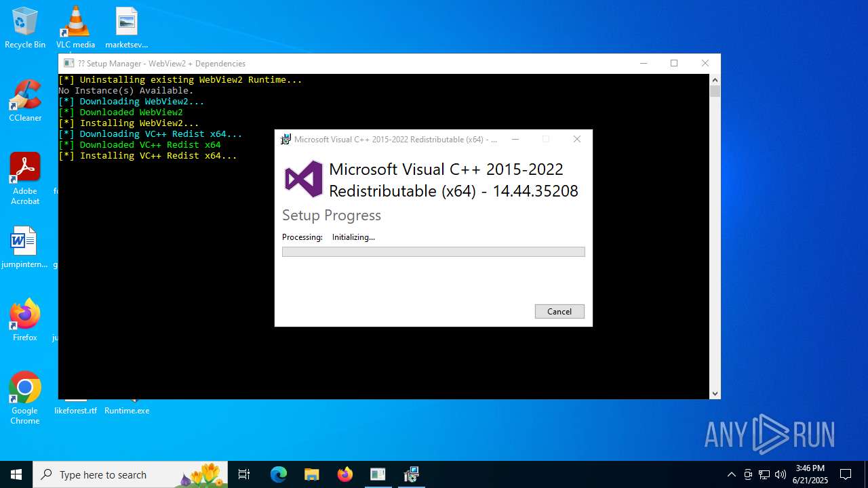Click the 'Initializing...' status text
The image size is (868, 488).
pos(353,237)
